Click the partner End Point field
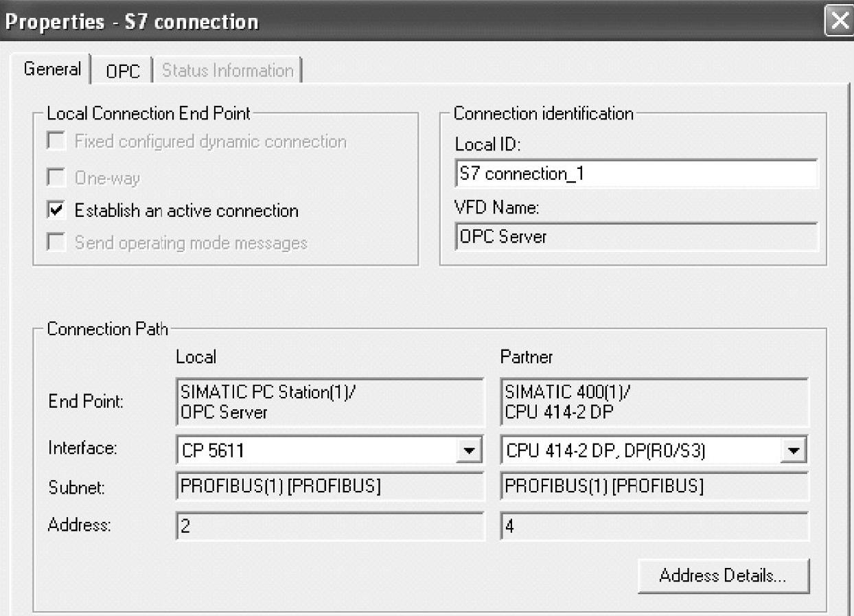Viewport: 854px width, 616px height. 654,402
